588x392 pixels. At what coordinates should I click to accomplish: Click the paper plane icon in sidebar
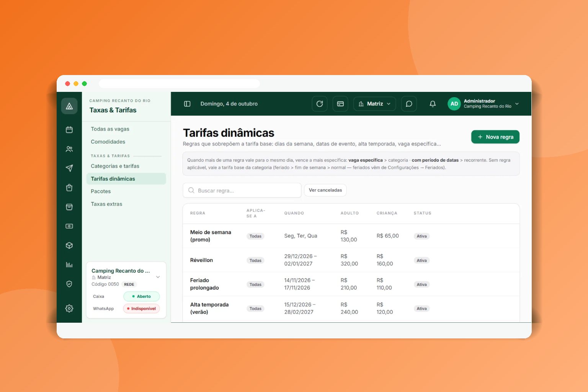pos(69,168)
